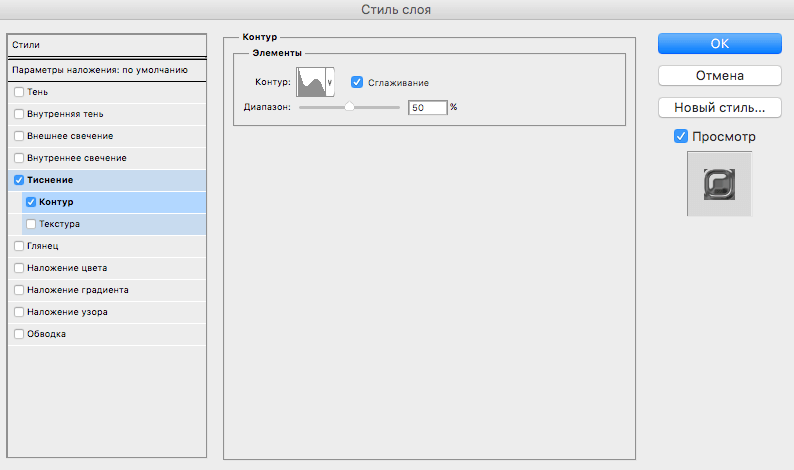This screenshot has width=794, height=470.
Task: Enable the Обводка checkbox
Action: tap(19, 334)
